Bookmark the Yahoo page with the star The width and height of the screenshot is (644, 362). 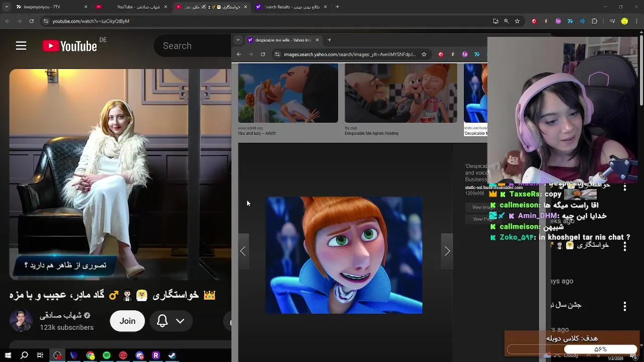pyautogui.click(x=424, y=54)
